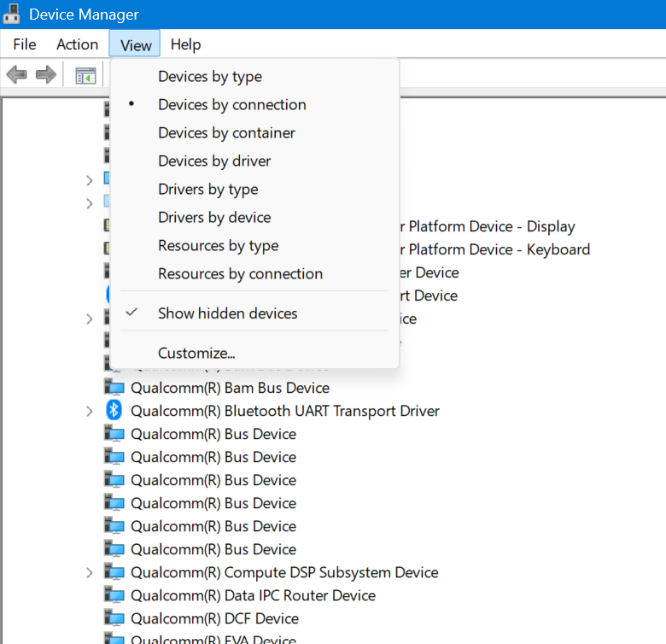Select Resources by type view

[x=254, y=245]
